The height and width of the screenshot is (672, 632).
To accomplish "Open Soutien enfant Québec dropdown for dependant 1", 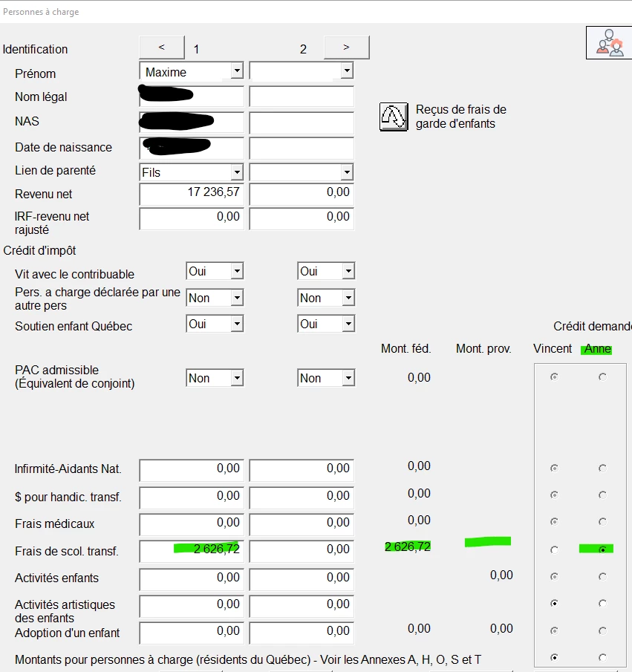I will pyautogui.click(x=237, y=324).
